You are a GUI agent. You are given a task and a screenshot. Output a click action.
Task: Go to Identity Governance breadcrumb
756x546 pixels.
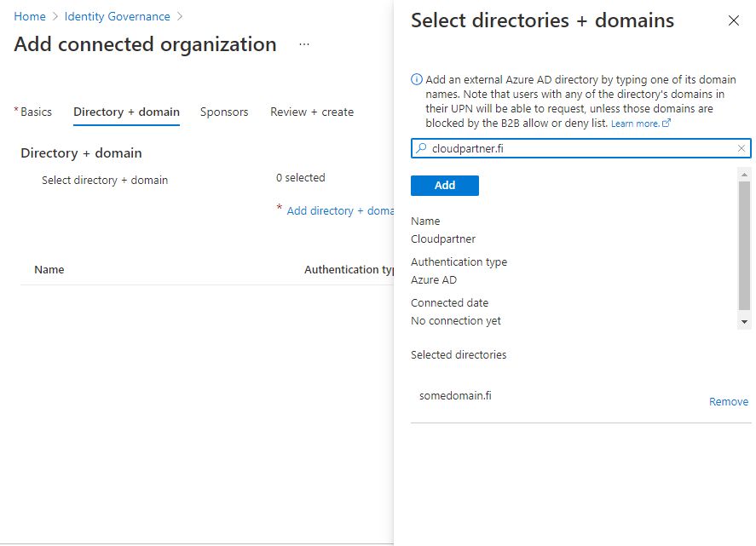coord(118,17)
